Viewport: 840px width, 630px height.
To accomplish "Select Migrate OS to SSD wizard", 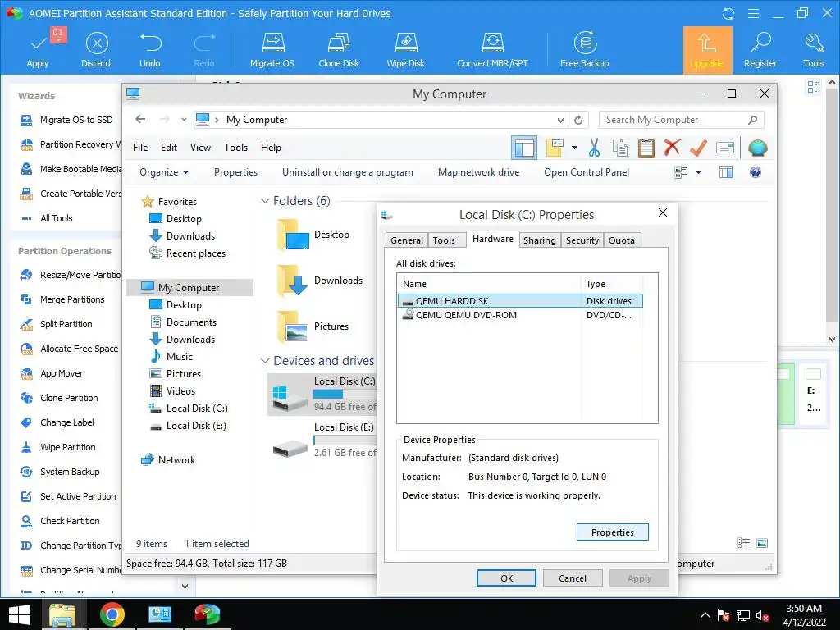I will (66, 120).
